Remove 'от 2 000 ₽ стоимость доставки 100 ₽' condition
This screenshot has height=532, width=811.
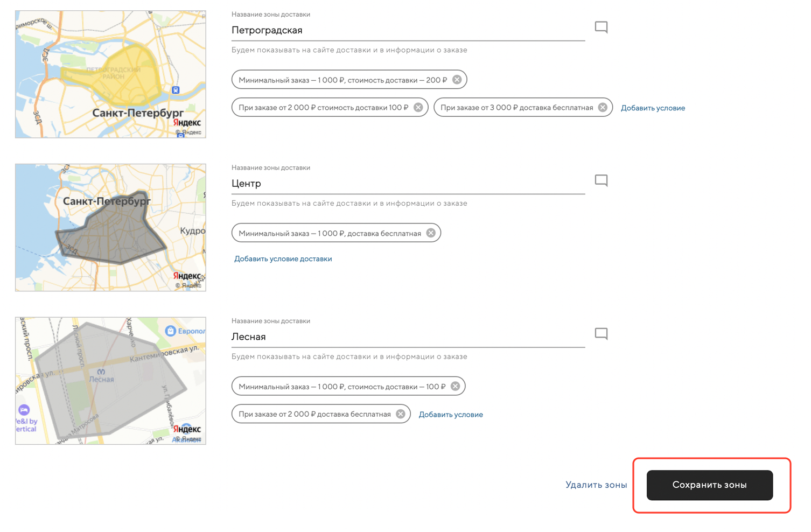pyautogui.click(x=418, y=108)
